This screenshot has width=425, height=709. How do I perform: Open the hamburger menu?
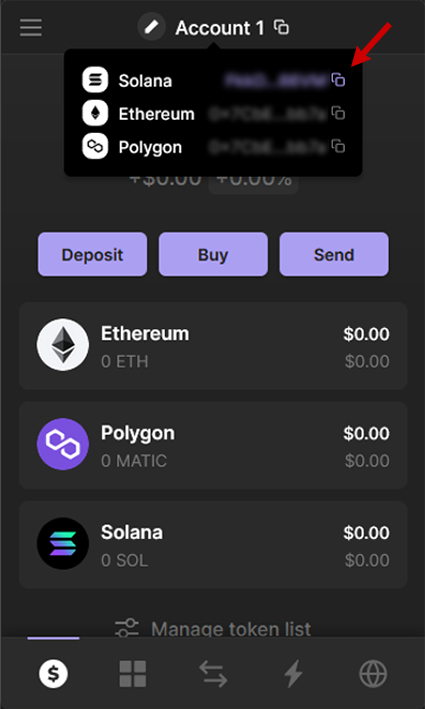coord(31,28)
